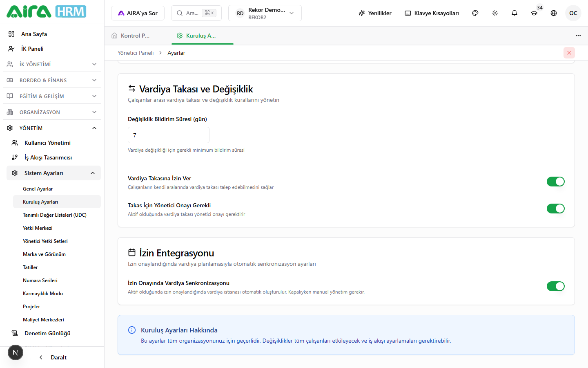Open Denetim Günlüğü label
This screenshot has height=368, width=588.
(x=47, y=333)
